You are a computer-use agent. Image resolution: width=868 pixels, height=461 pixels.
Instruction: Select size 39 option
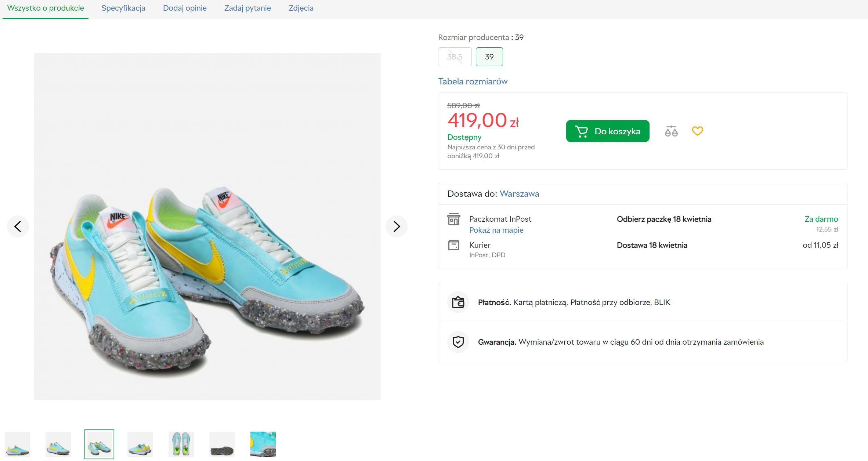(489, 57)
